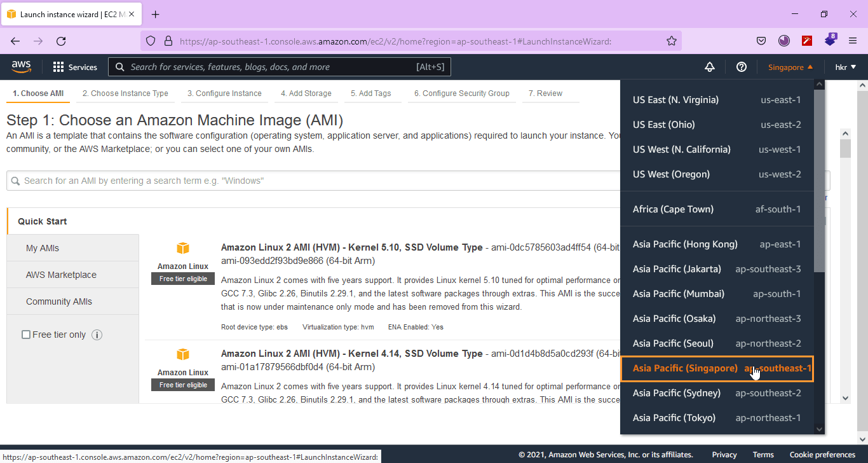Click the Terms footer link
This screenshot has height=463, width=868.
tap(763, 455)
